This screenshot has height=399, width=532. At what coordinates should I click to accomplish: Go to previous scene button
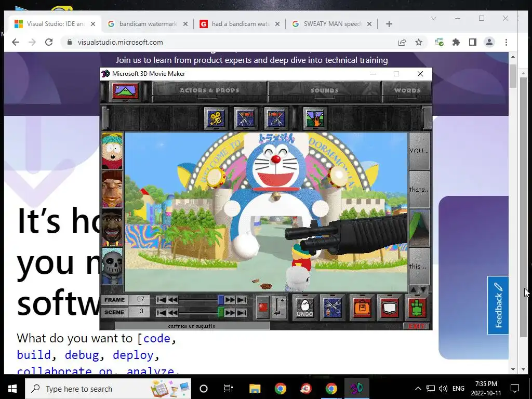[x=172, y=312]
